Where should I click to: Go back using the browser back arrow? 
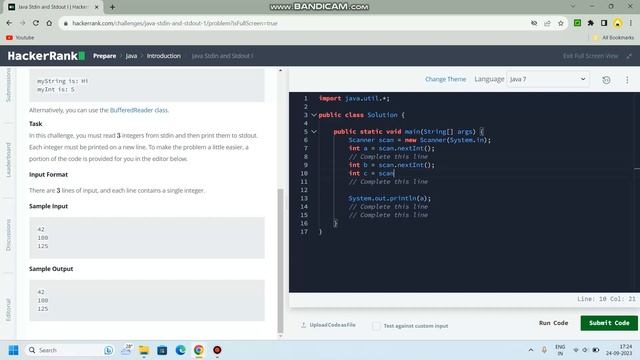(9, 23)
